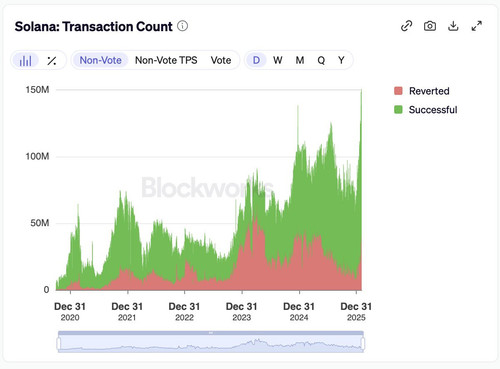Viewport: 500px width, 369px height.
Task: Click the Dec 31 2025 axis label
Action: (x=356, y=311)
